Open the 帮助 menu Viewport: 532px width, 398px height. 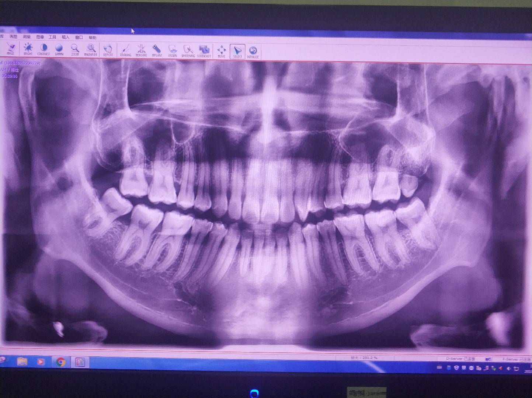pyautogui.click(x=92, y=38)
